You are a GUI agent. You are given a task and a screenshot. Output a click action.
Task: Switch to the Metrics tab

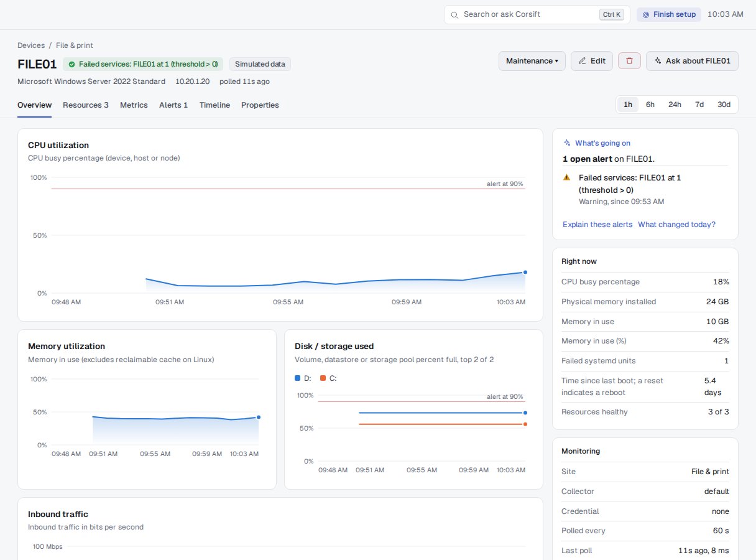pyautogui.click(x=134, y=105)
